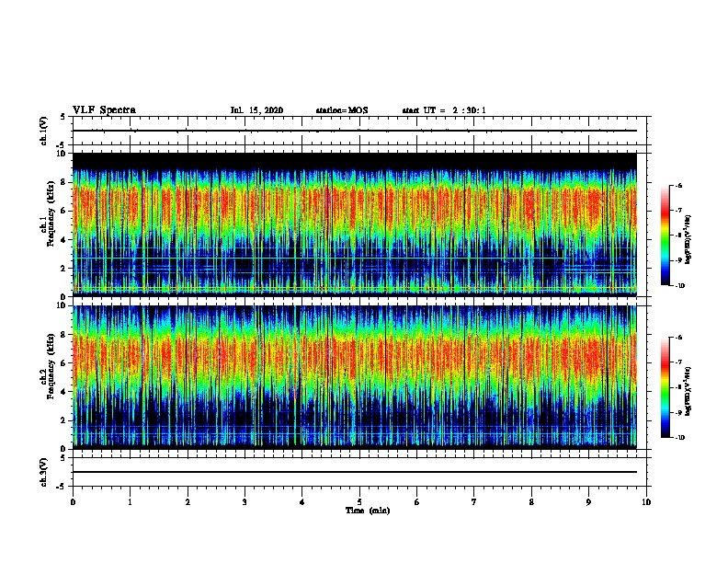The image size is (728, 563).
Task: Click the "Time (min)" x-axis label
Action: pos(368,511)
